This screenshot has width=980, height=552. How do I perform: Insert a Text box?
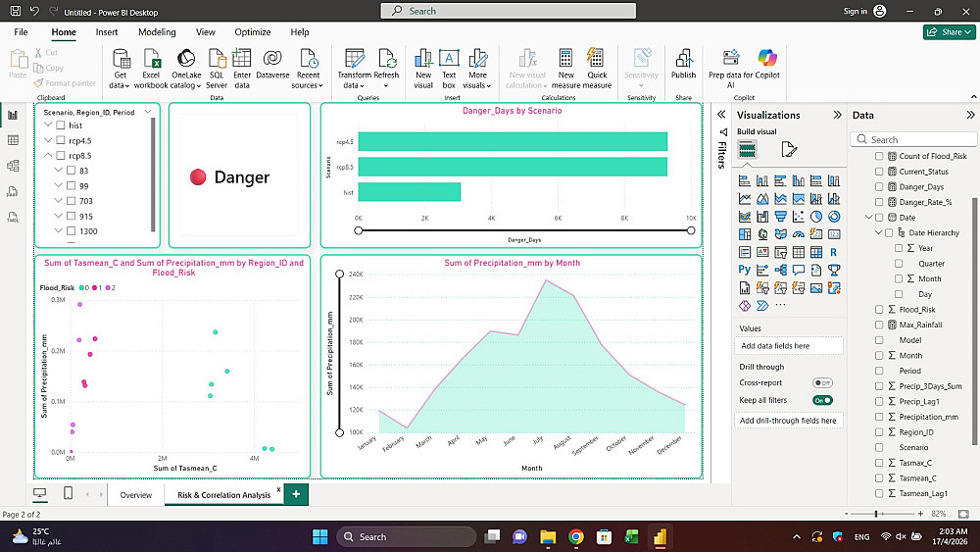[x=449, y=59]
